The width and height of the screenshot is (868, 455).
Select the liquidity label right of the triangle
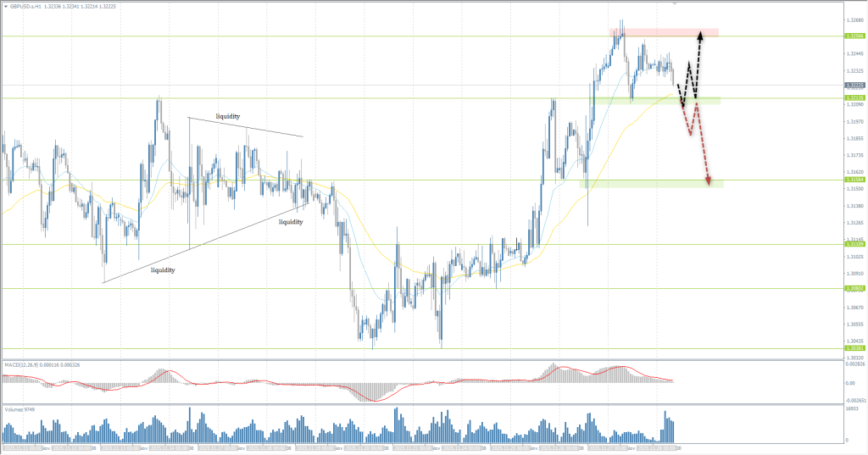click(x=291, y=221)
